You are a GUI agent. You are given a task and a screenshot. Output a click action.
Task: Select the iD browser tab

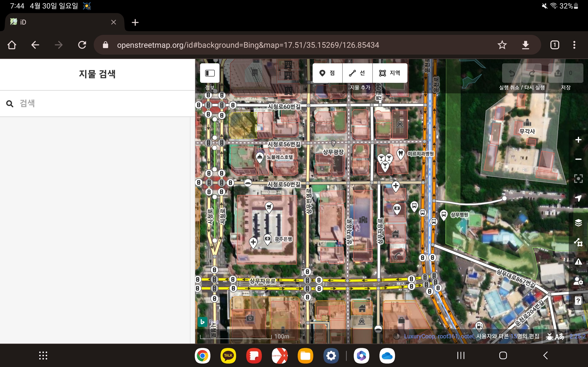click(61, 22)
